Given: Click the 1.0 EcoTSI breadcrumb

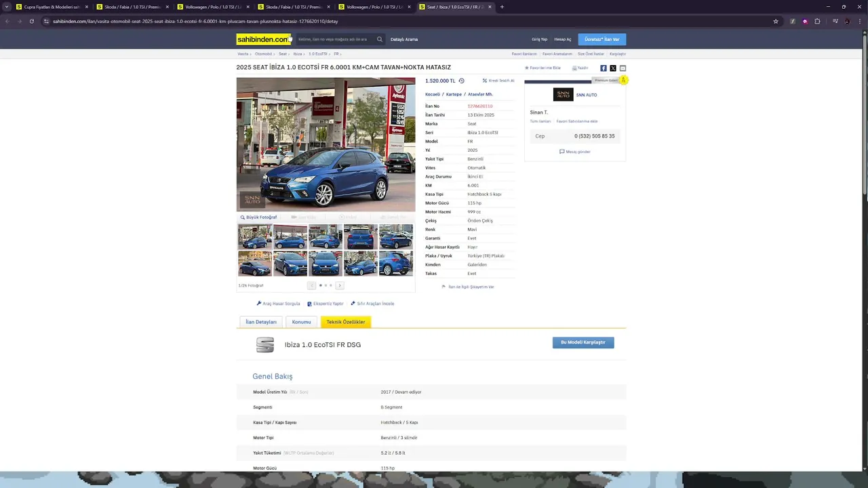Looking at the screenshot, I should click(x=317, y=54).
